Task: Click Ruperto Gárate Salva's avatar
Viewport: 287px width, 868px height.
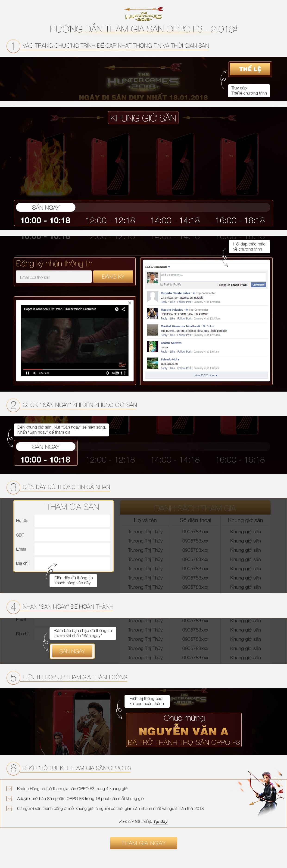Action: point(153,297)
